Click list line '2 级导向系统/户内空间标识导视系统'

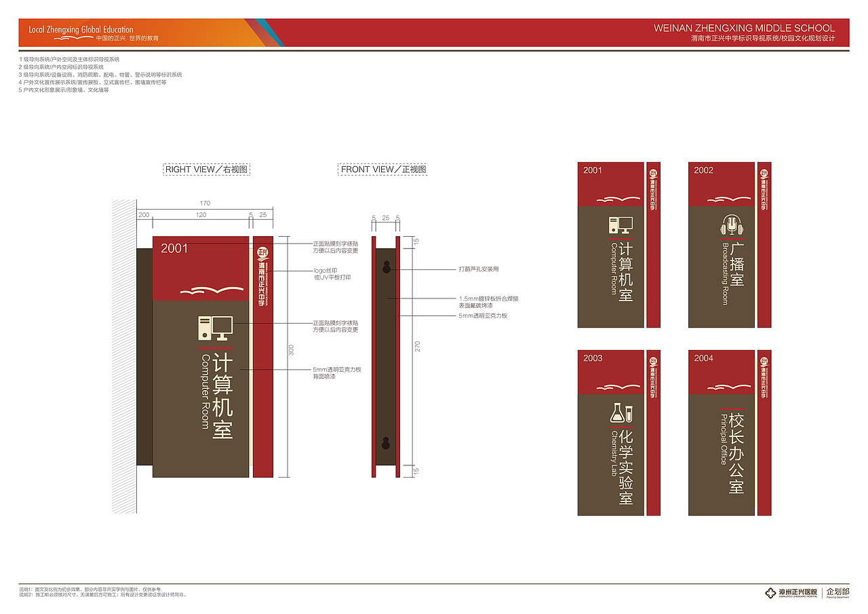62,67
